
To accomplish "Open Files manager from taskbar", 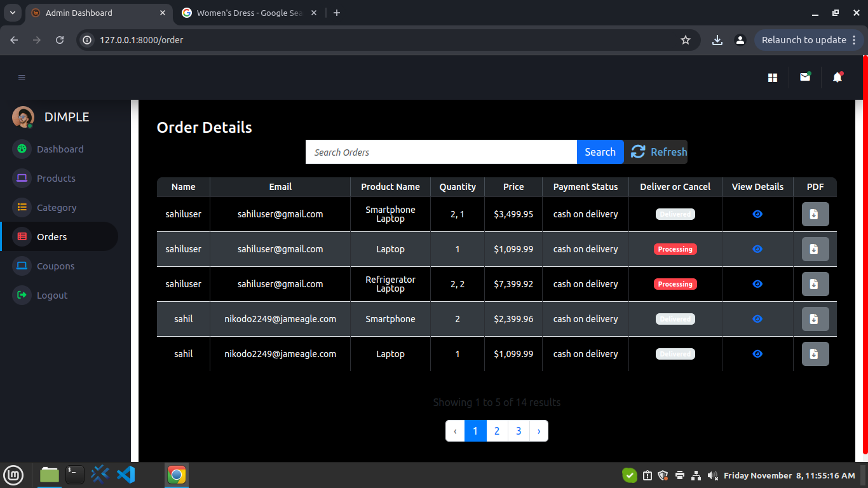I will [x=50, y=475].
